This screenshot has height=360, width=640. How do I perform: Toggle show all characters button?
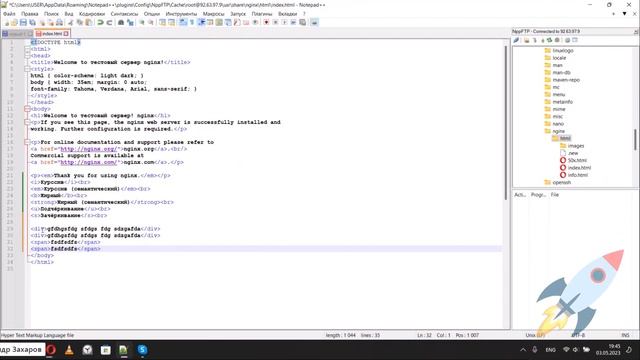[x=192, y=22]
